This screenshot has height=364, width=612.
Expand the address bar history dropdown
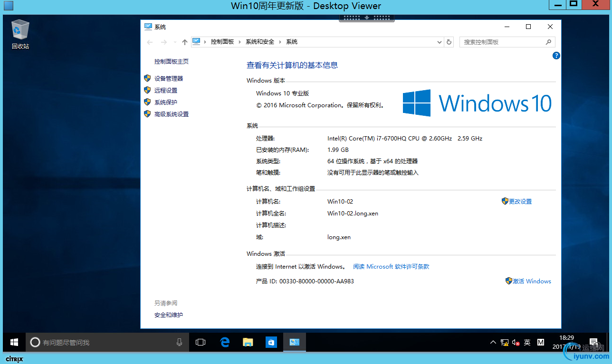439,42
